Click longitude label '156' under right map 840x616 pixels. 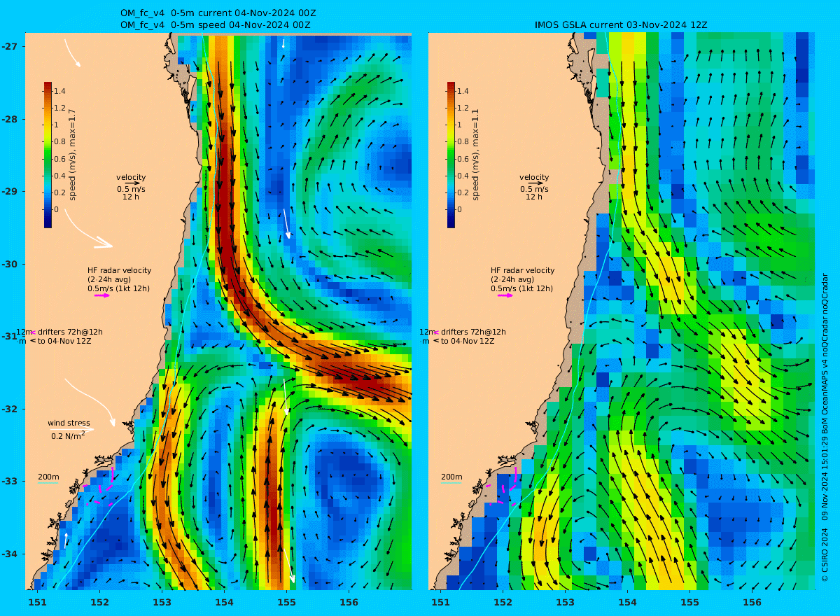pyautogui.click(x=752, y=602)
